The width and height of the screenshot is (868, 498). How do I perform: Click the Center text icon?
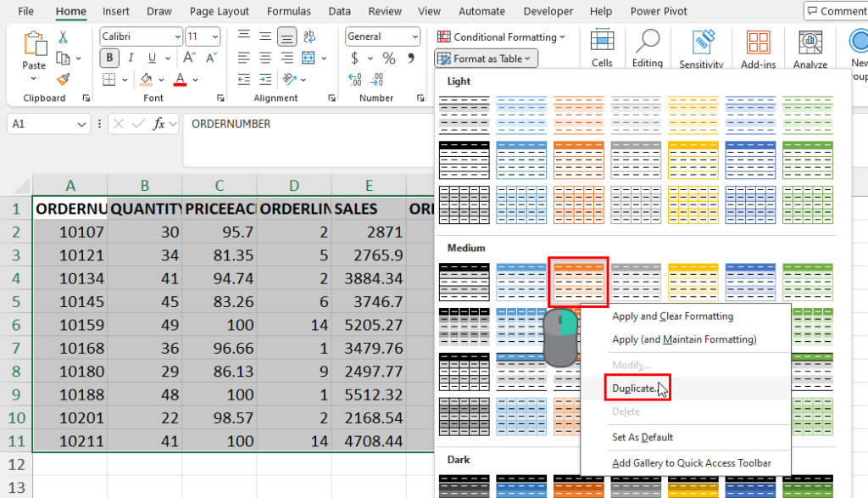[265, 58]
